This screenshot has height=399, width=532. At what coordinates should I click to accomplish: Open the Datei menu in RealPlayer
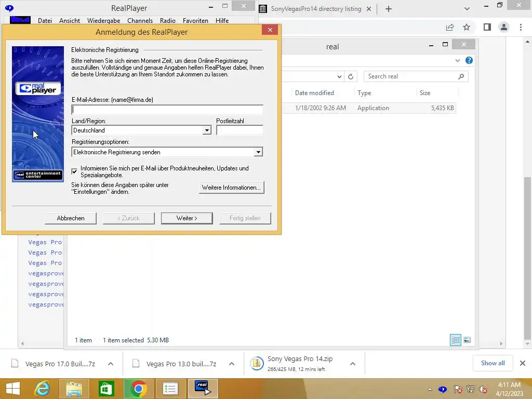[45, 21]
